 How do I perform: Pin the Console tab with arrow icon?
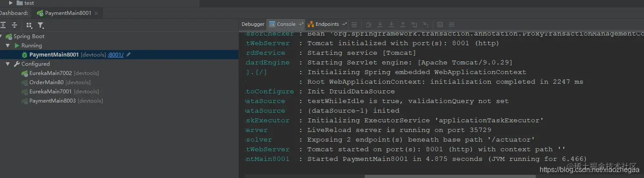(x=300, y=25)
